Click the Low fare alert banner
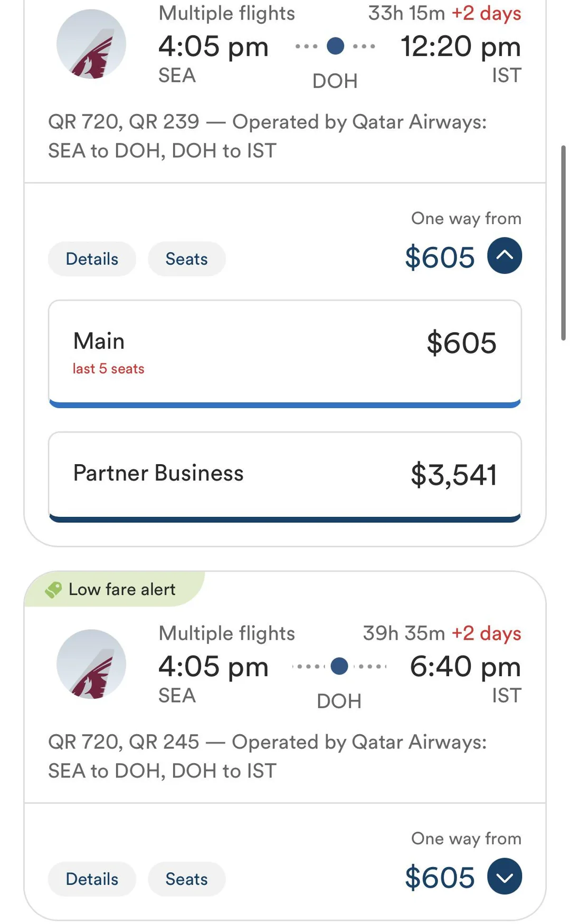Screen dimensions: 570x924 coord(121,590)
